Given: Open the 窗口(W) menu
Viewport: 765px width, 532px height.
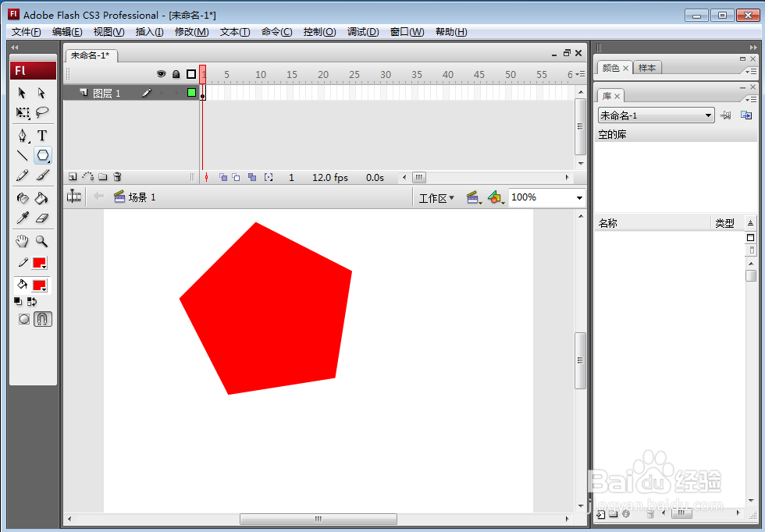Looking at the screenshot, I should click(407, 32).
